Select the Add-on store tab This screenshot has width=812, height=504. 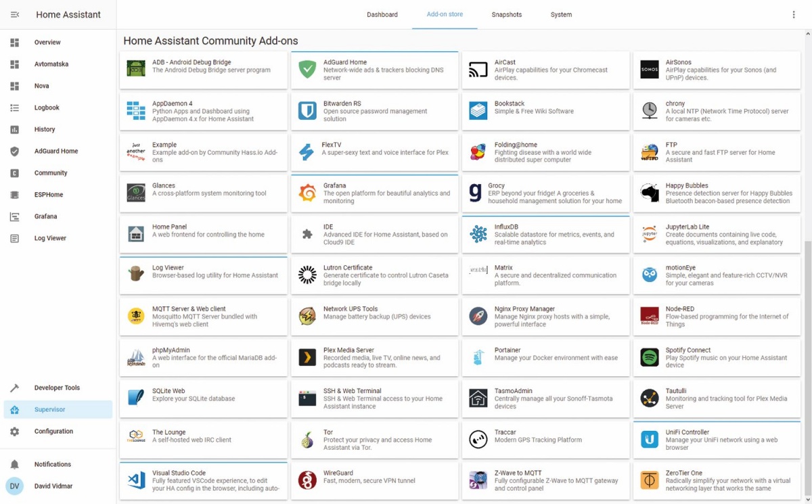[x=445, y=14]
